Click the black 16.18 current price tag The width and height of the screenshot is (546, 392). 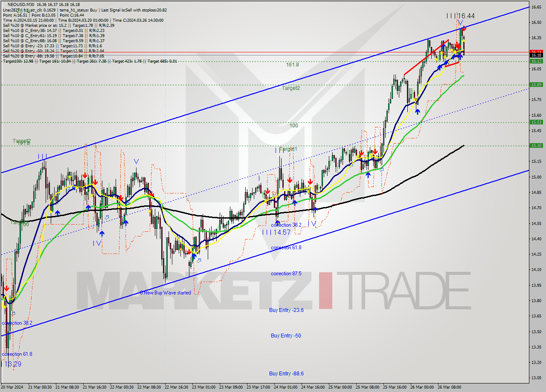536,55
